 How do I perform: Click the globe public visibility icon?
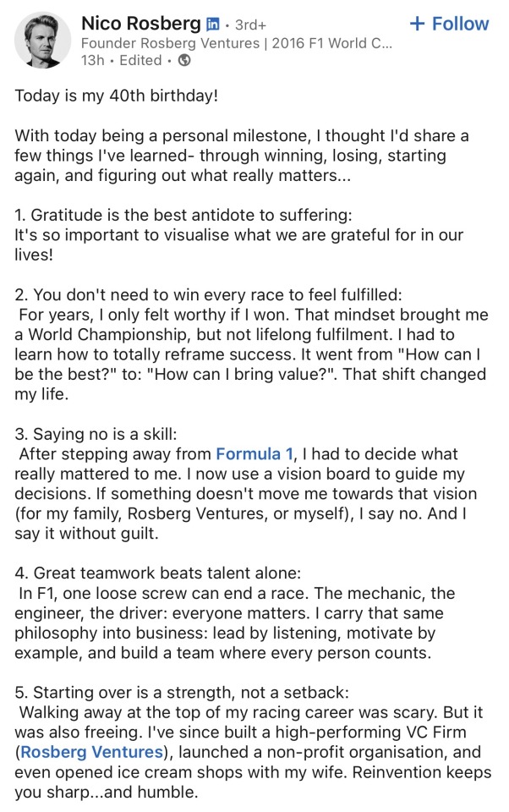pos(184,61)
